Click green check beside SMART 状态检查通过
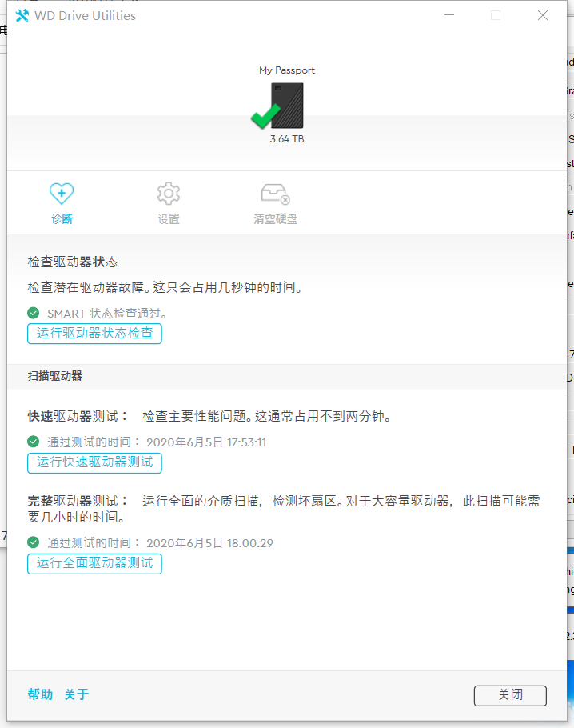The image size is (574, 728). coord(34,313)
